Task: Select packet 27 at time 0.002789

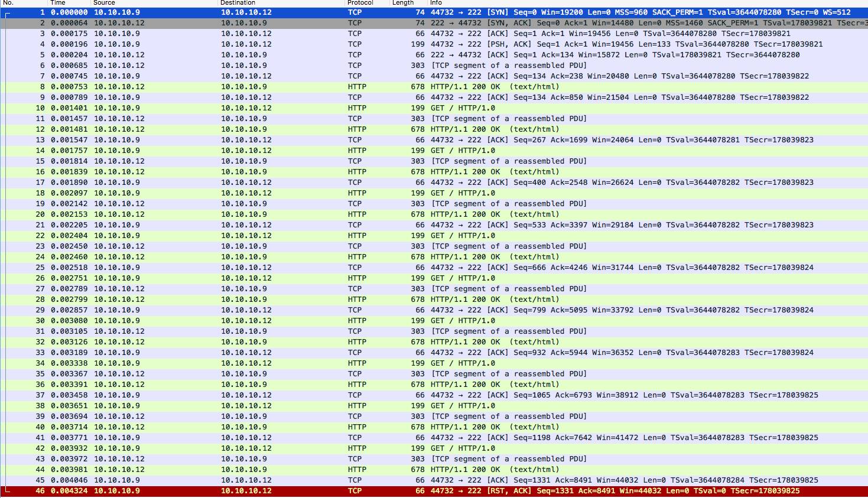Action: click(434, 289)
